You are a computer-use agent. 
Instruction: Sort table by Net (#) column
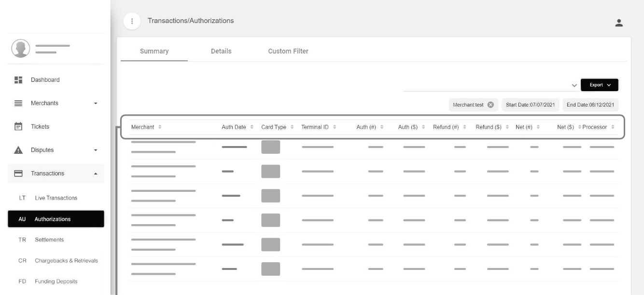[x=538, y=127]
